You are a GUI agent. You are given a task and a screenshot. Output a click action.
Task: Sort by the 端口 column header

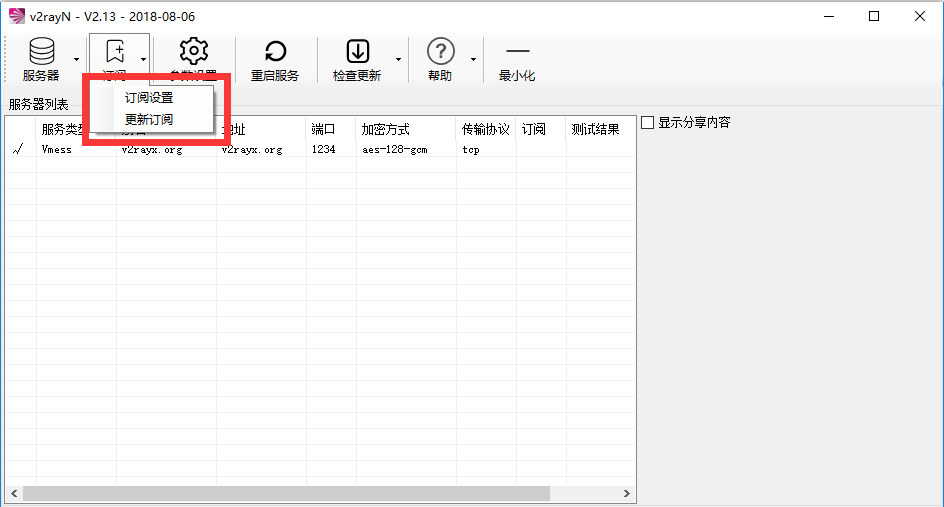pyautogui.click(x=324, y=129)
